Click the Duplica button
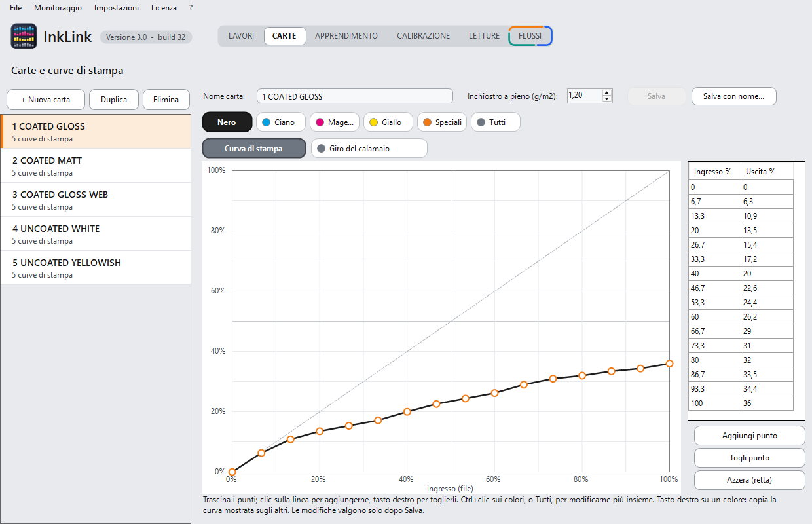The height and width of the screenshot is (524, 812). 114,100
